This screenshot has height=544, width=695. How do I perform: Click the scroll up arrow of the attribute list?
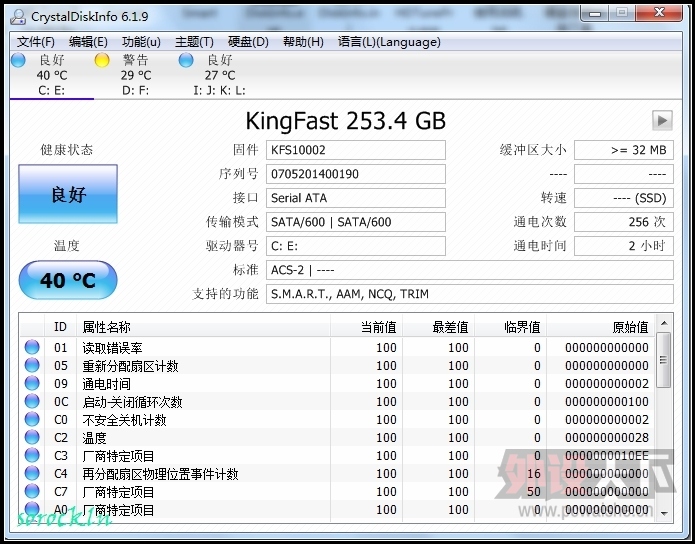click(x=664, y=323)
